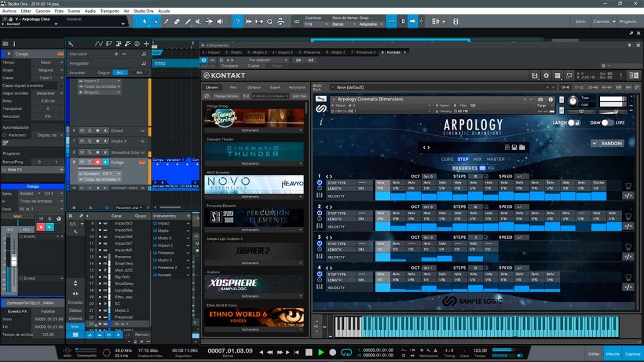Open the Arpology info i icon
Screen dimensions: 644x362
321,121
